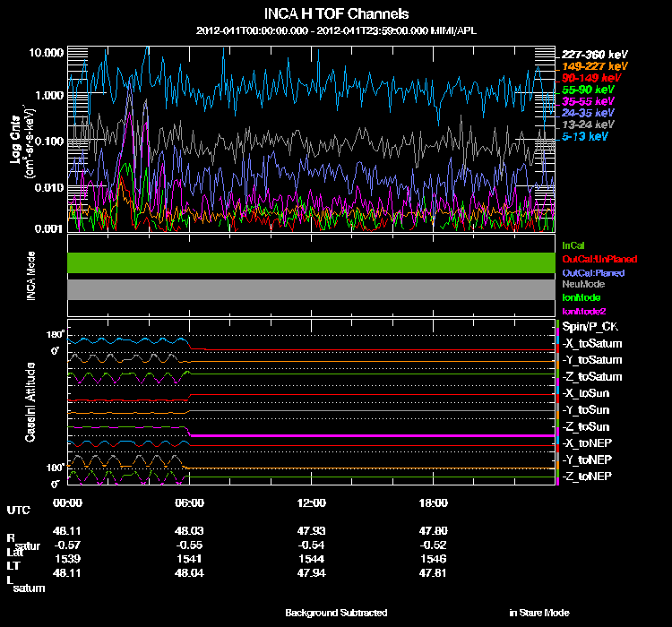672x627 pixels.
Task: Click the 06:00 UTC time tick
Action: point(190,502)
